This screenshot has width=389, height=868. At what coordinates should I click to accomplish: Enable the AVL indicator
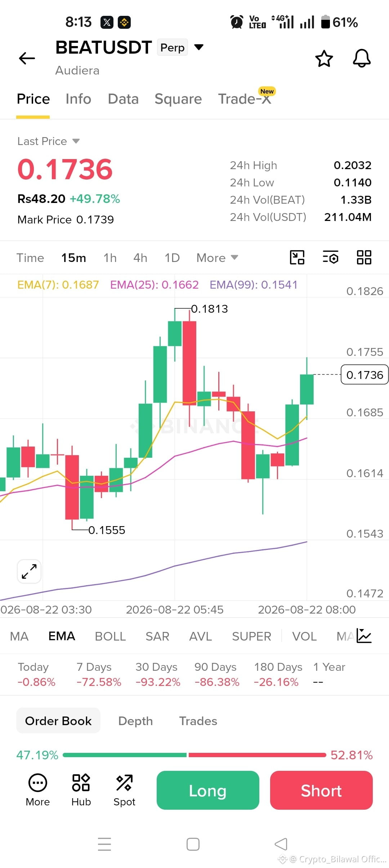pyautogui.click(x=201, y=636)
